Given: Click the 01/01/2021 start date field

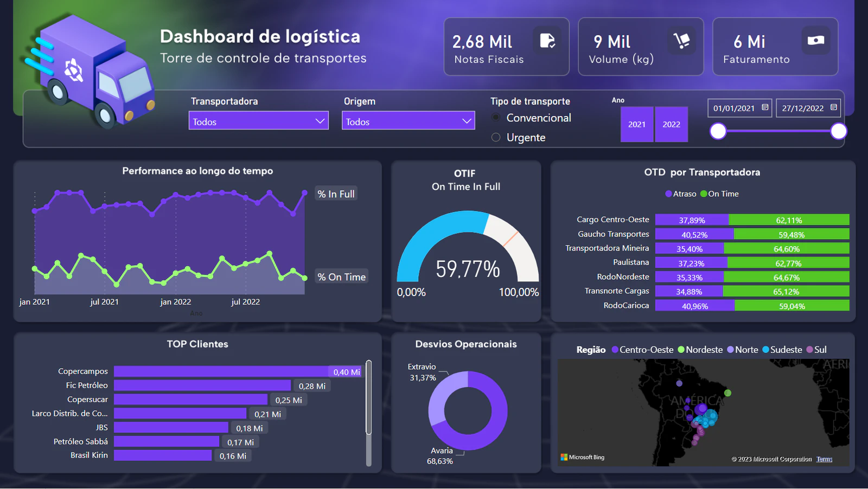Looking at the screenshot, I should point(740,108).
